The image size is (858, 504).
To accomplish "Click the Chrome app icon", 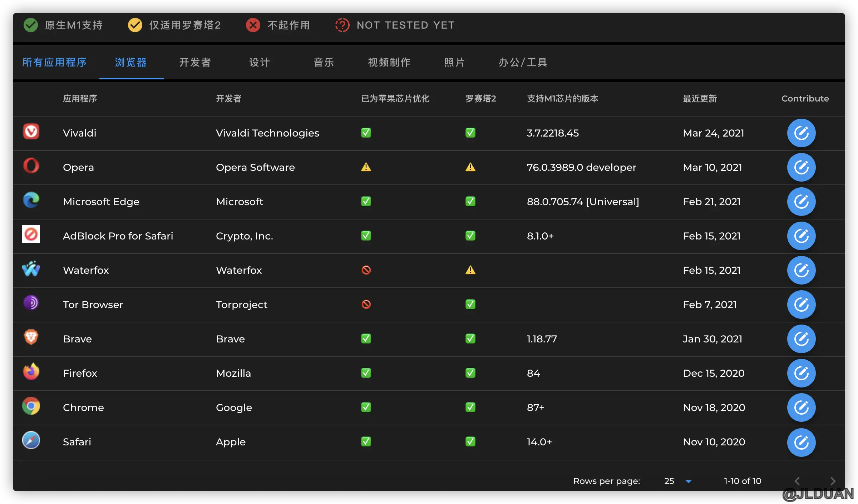I will click(31, 406).
